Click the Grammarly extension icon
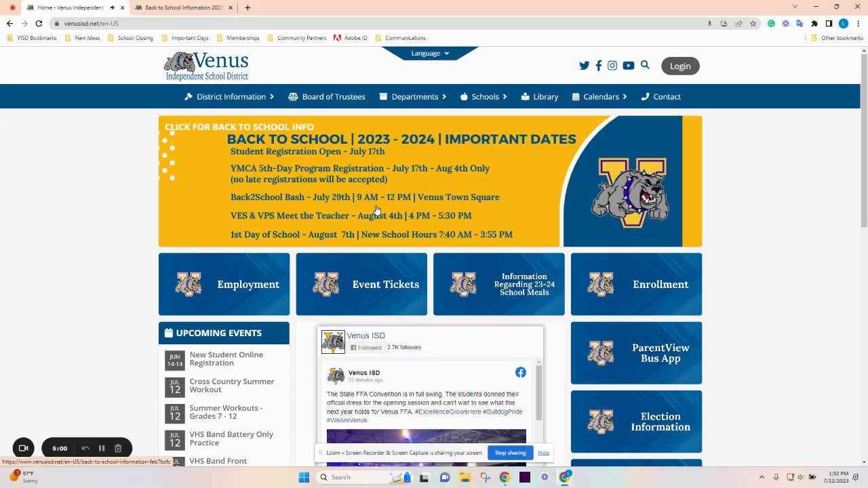Viewport: 868px width, 488px height. coord(771,23)
